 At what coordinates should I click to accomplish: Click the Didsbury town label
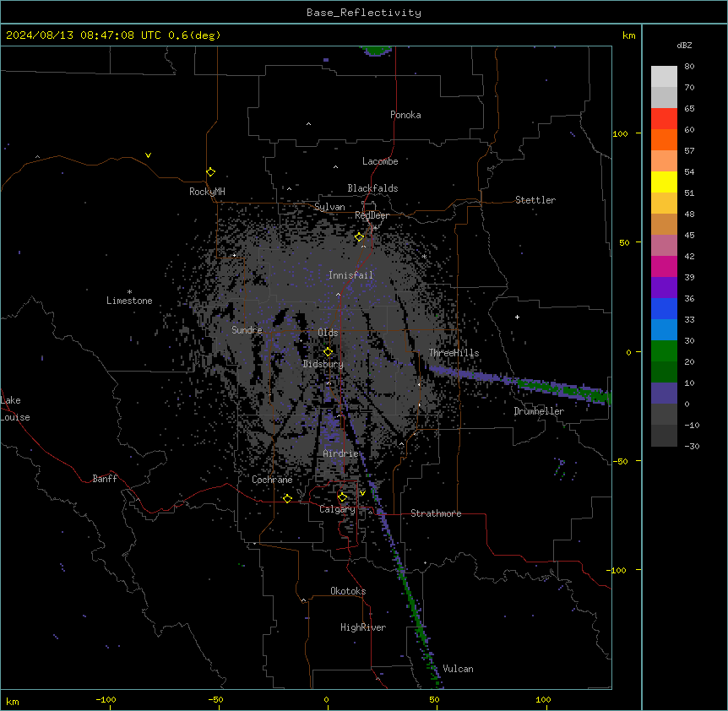pos(323,364)
